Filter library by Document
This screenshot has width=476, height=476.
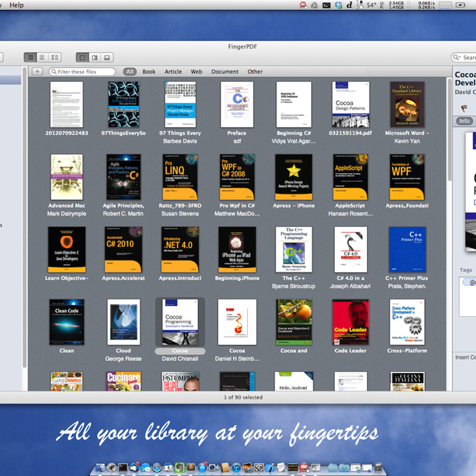pyautogui.click(x=225, y=72)
